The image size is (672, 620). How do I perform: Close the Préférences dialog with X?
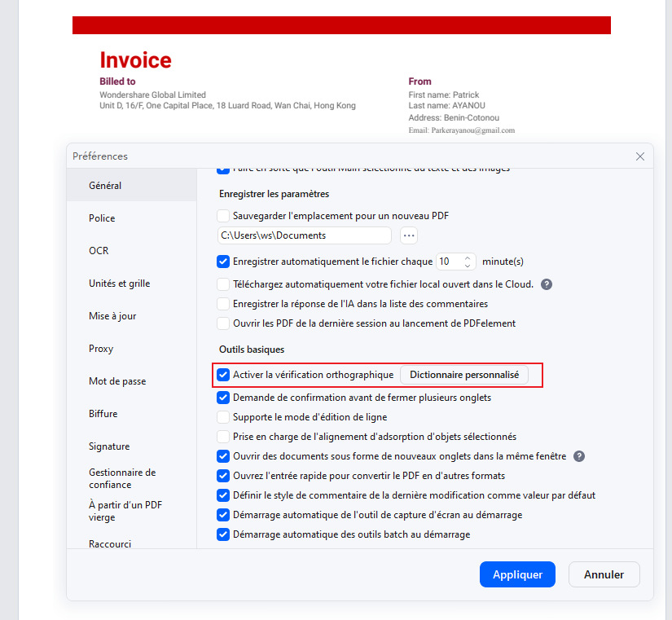coord(640,156)
